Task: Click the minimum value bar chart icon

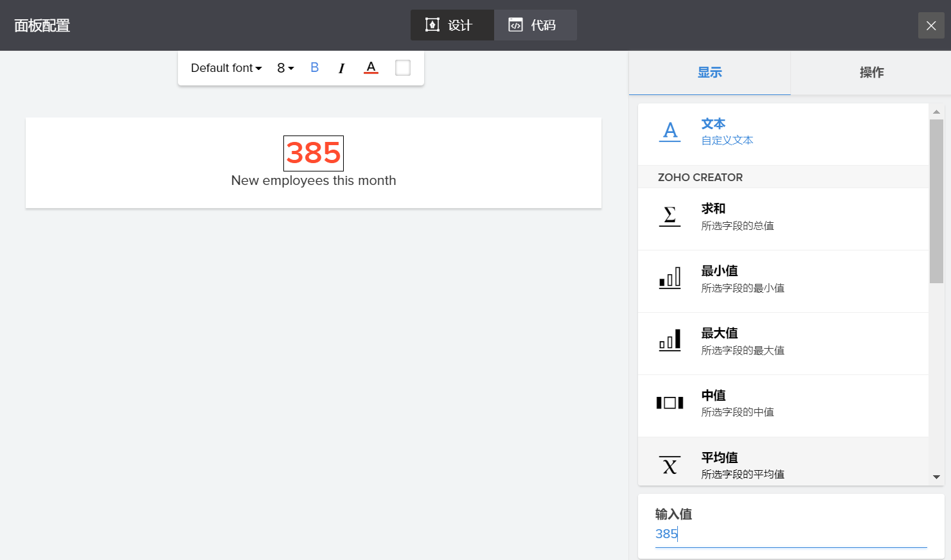Action: coord(670,279)
